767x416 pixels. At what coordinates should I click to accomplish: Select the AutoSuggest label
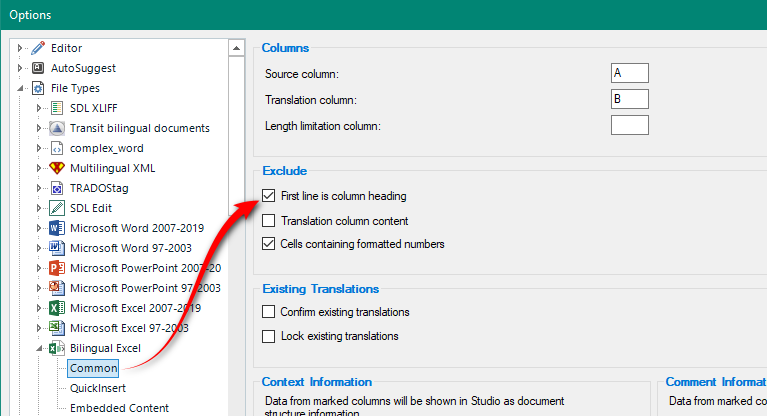coord(83,68)
